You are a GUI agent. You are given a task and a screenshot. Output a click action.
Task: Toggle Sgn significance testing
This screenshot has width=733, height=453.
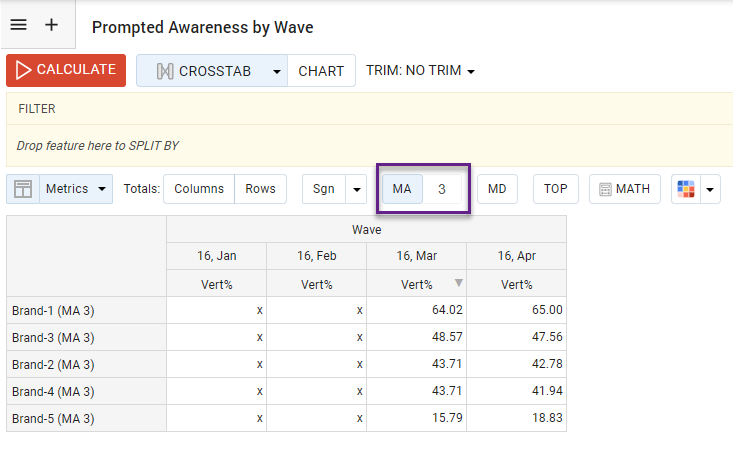coord(324,189)
